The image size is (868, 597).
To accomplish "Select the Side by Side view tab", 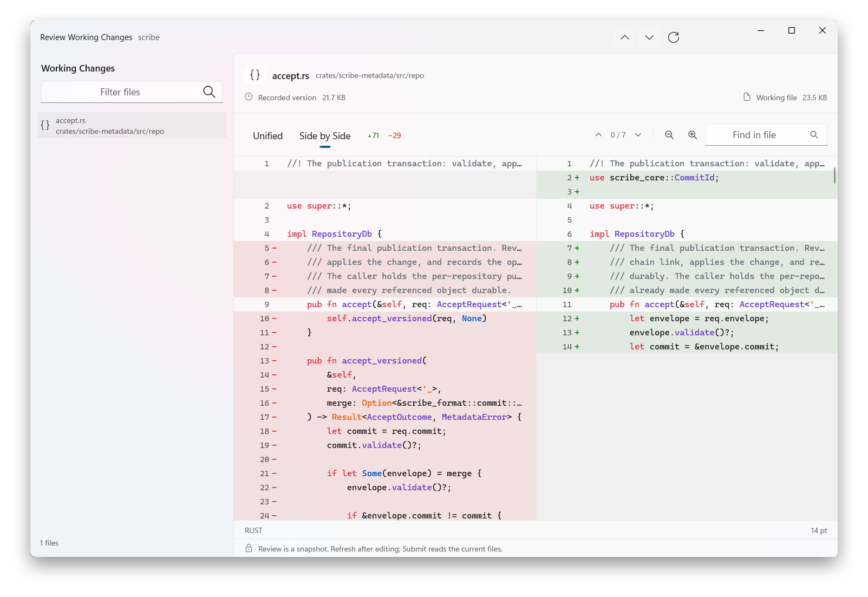I will (x=325, y=136).
